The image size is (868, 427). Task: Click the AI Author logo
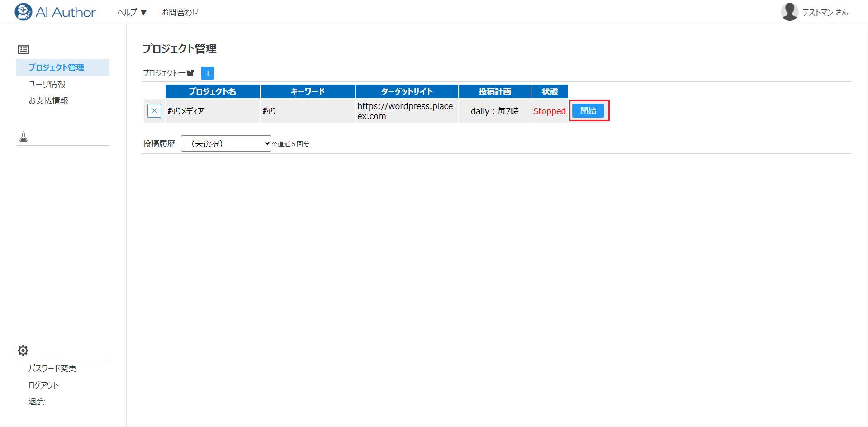55,12
